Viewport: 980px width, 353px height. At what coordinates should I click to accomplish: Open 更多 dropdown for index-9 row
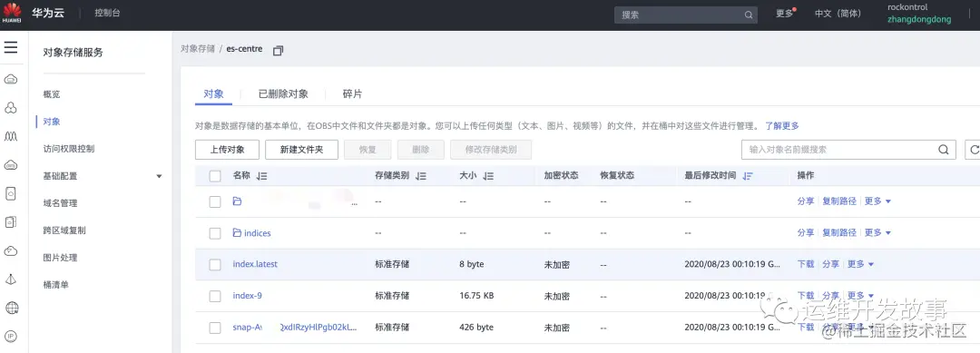860,296
